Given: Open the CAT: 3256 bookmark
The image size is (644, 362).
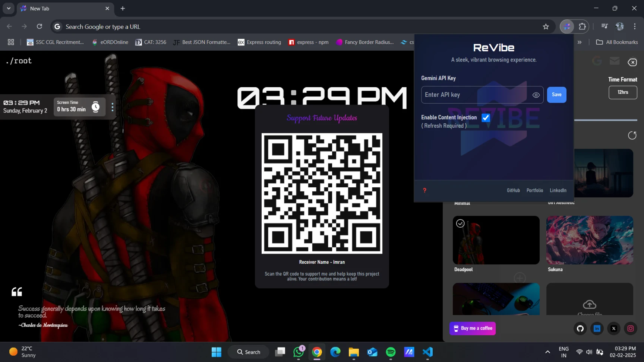Looking at the screenshot, I should pos(151,42).
